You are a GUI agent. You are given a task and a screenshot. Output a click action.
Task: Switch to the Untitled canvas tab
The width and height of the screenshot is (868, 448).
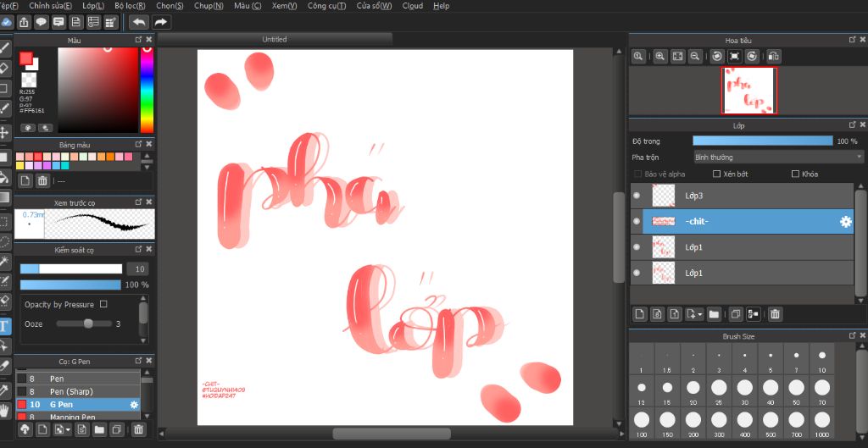point(275,39)
